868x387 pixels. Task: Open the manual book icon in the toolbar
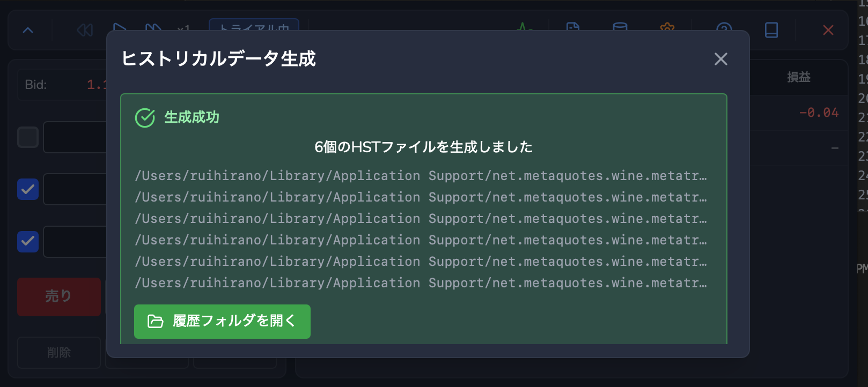(771, 30)
